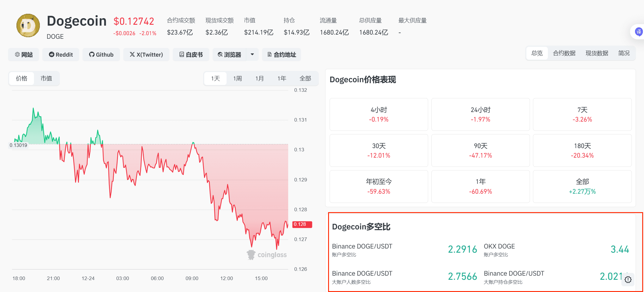Click the 180天 -20.34% performance card
This screenshot has width=644, height=292.
point(582,150)
